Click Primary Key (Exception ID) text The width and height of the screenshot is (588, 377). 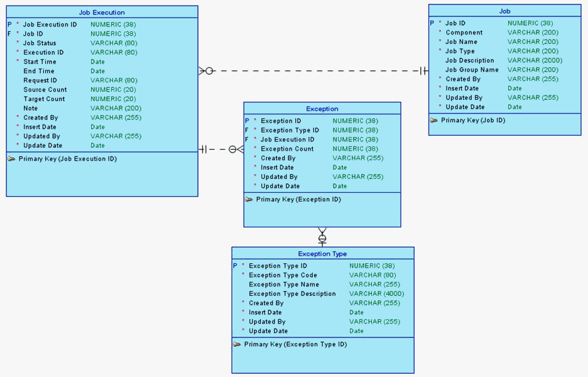[298, 200]
